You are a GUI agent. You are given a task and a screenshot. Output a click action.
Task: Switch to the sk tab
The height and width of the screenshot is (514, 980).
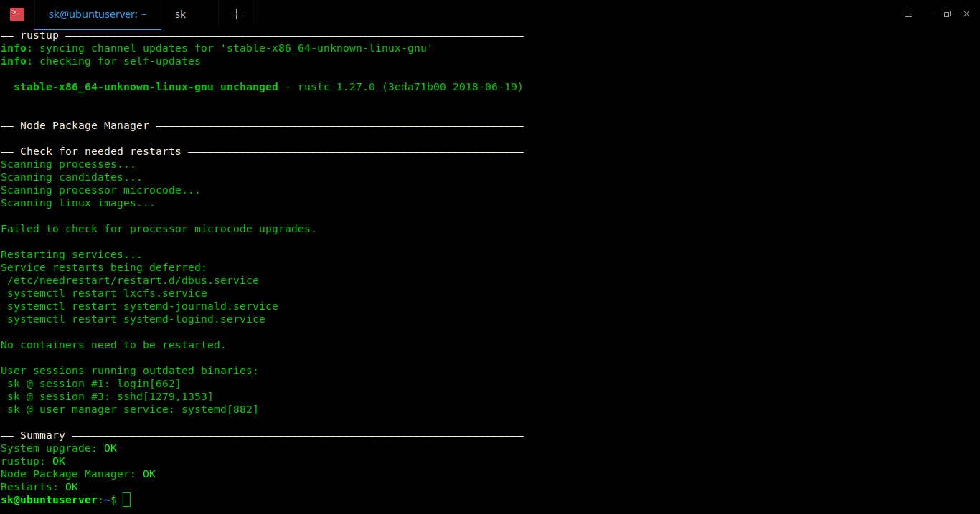(180, 14)
